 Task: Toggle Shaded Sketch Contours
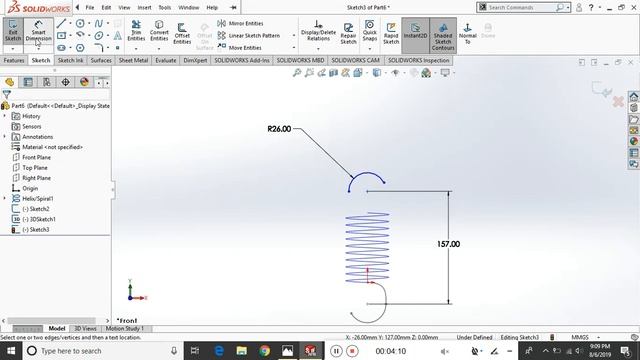point(443,36)
